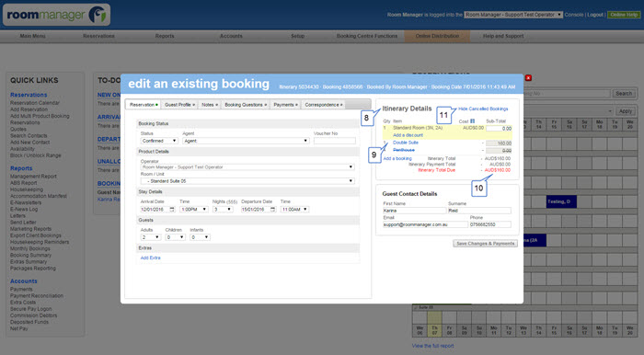Open Payment Reconciliation quick link

(37, 296)
